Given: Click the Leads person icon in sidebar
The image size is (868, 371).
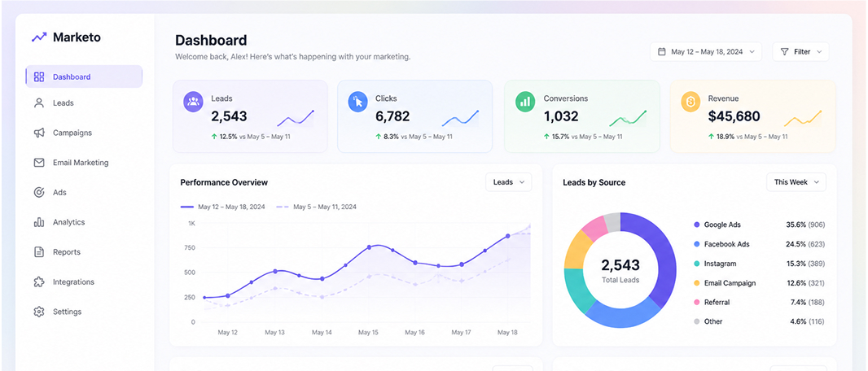Looking at the screenshot, I should coord(39,103).
